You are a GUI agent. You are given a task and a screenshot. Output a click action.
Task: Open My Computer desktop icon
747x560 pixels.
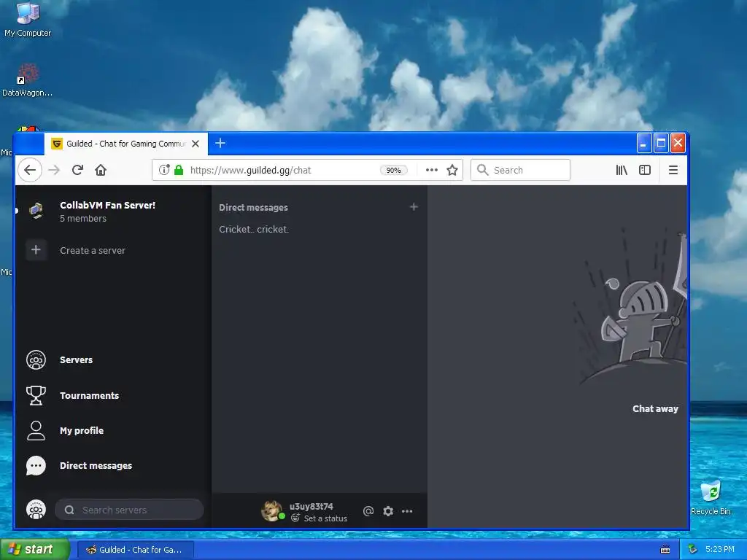point(28,20)
